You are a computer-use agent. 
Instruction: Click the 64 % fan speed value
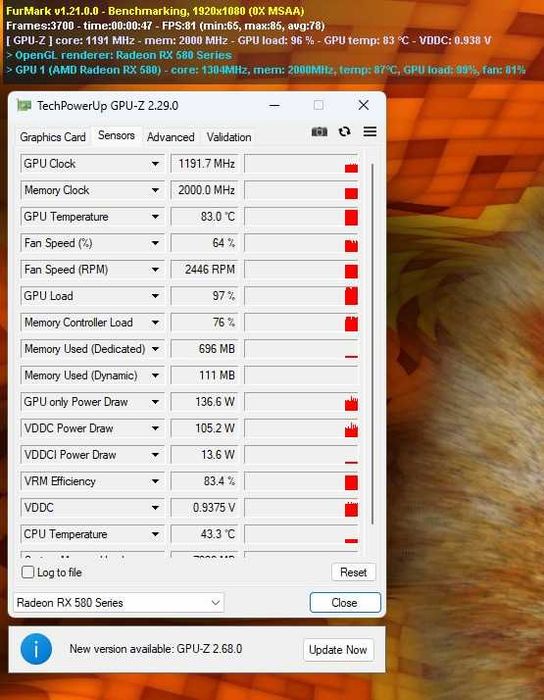click(x=205, y=243)
